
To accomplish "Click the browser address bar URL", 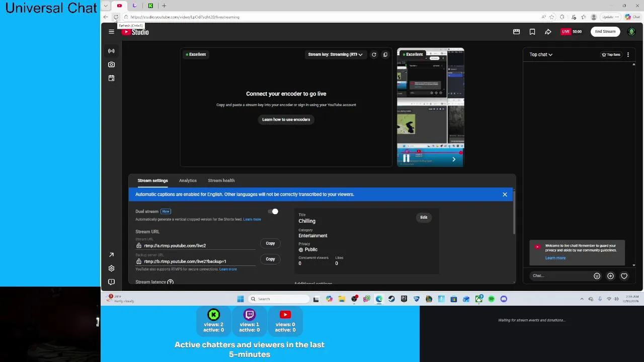I will tap(185, 17).
